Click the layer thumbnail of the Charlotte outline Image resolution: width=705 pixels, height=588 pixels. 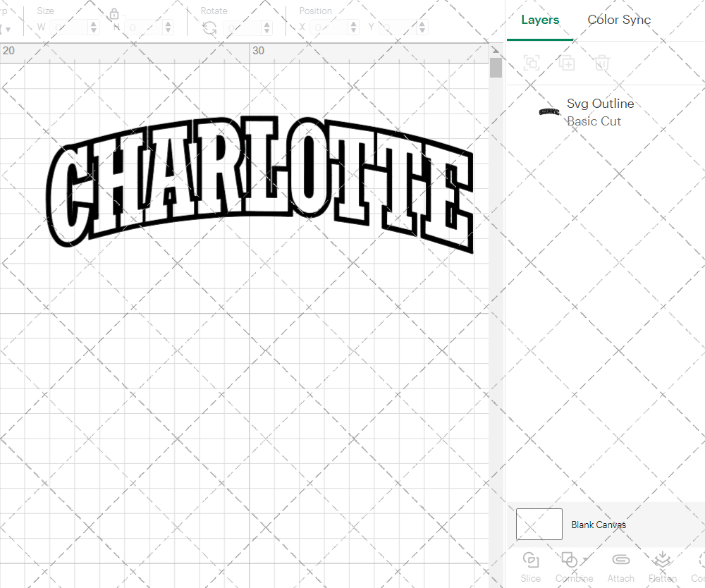548,111
